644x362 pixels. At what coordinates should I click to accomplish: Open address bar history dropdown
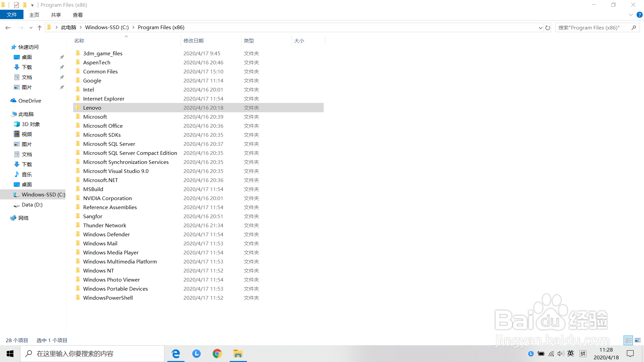pos(540,28)
